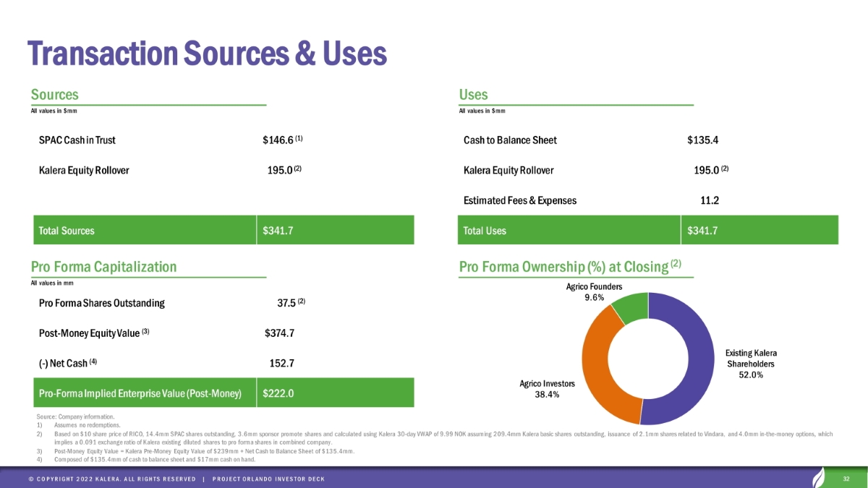Viewport: 868px width, 488px height.
Task: Click the Total Uses green row label
Action: (485, 231)
